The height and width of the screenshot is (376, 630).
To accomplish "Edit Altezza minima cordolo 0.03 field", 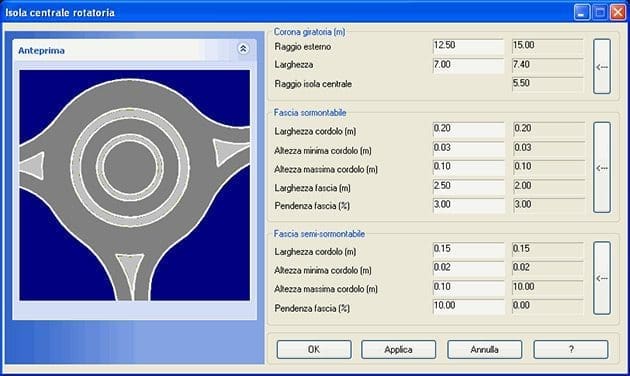I will tap(469, 148).
